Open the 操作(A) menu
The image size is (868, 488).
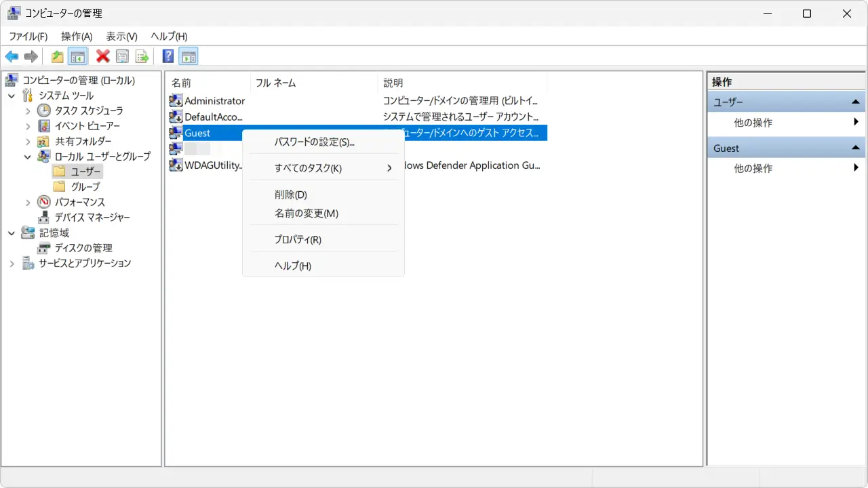click(x=77, y=37)
